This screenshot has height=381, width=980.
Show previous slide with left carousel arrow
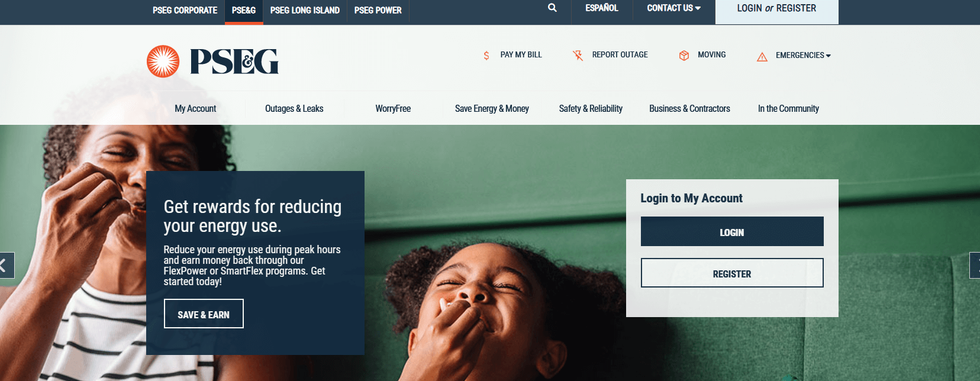(x=6, y=265)
